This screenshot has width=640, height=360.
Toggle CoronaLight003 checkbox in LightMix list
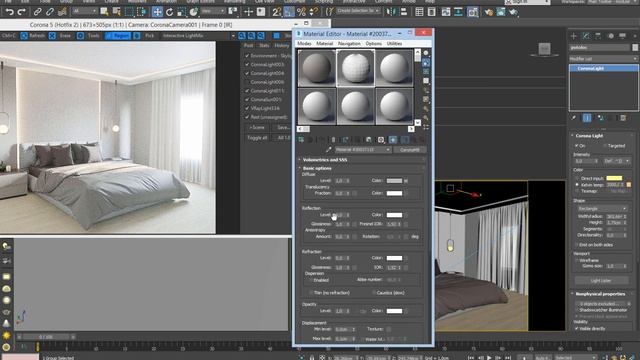[x=247, y=64]
